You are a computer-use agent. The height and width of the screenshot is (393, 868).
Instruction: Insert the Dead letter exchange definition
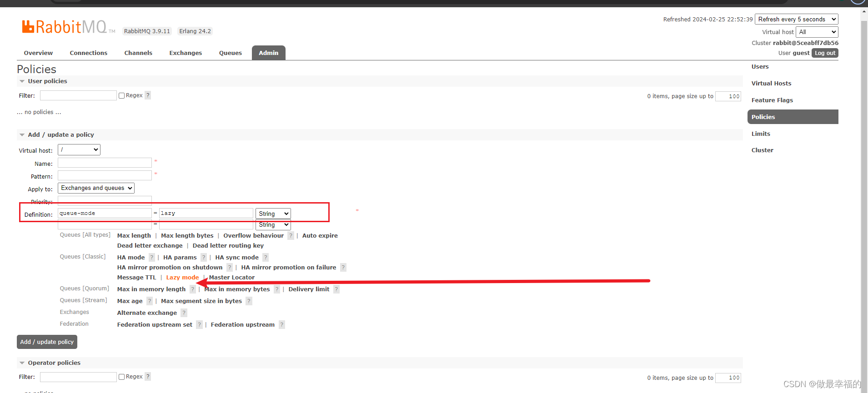point(150,246)
